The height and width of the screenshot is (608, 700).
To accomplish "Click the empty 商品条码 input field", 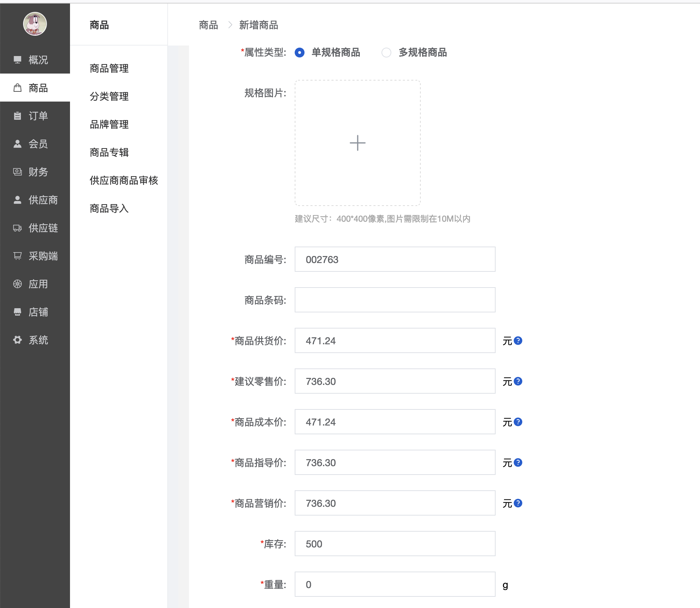I will pos(395,300).
